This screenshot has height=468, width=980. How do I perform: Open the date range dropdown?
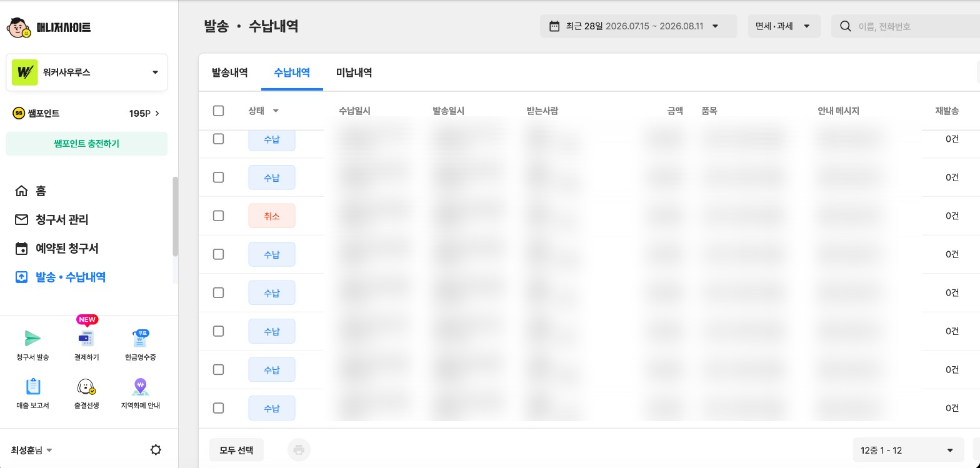(639, 26)
